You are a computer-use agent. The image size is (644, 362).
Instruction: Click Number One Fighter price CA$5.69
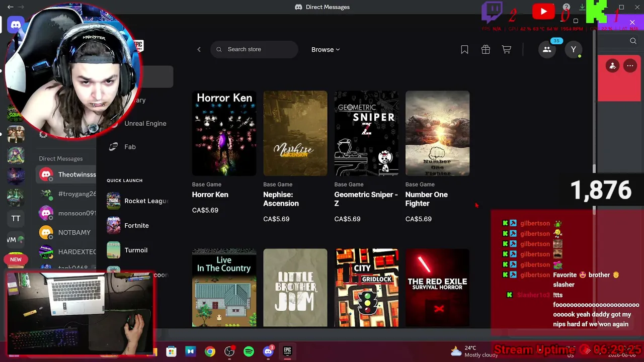pyautogui.click(x=419, y=219)
